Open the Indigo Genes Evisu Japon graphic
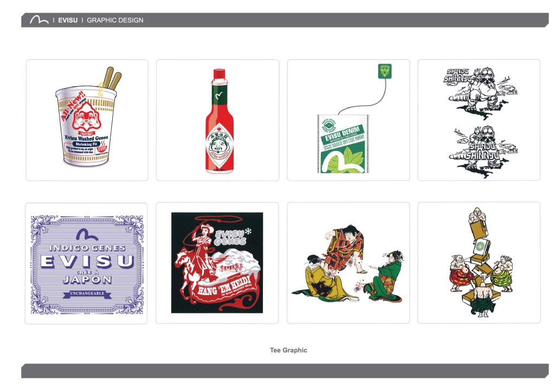The height and width of the screenshot is (392, 555). pos(87,264)
